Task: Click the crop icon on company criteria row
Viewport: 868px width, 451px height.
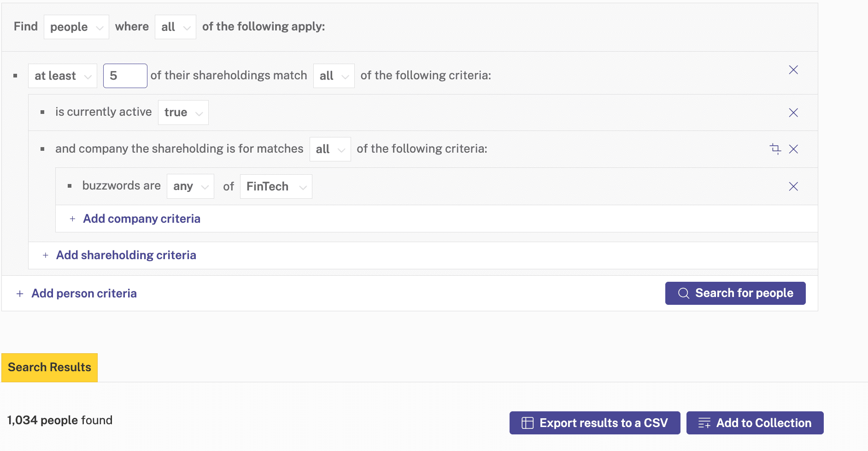Action: coord(775,148)
